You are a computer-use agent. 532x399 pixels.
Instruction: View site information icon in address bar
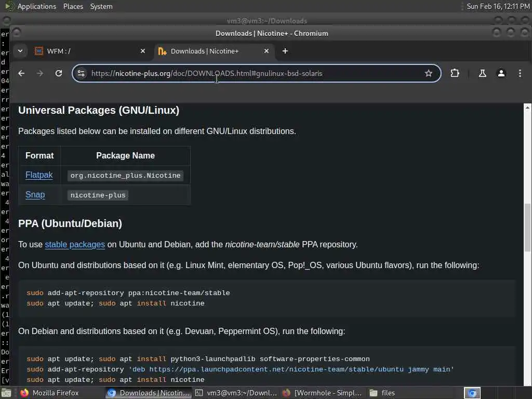(81, 73)
